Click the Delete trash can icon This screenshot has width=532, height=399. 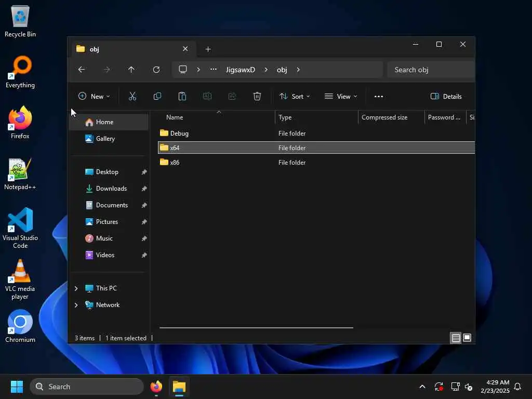pos(257,96)
